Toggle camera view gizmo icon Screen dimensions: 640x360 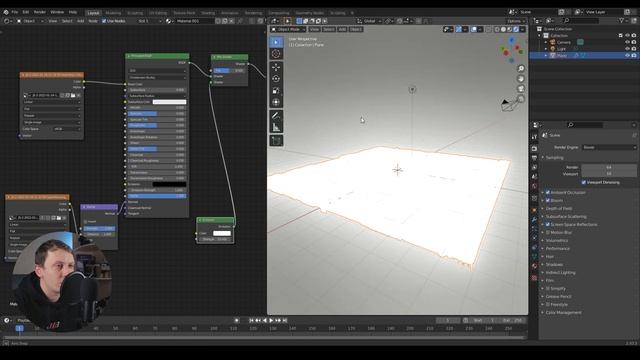[521, 89]
